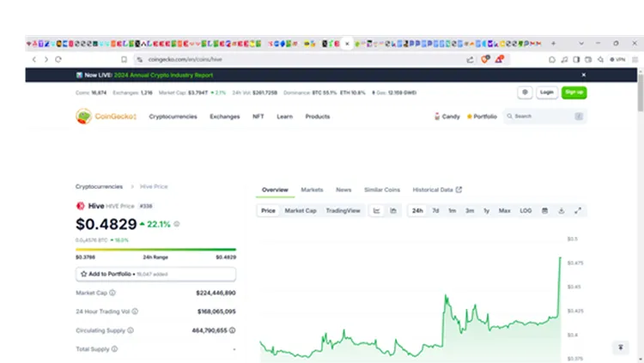Toggle the LOG scale option

tap(526, 210)
